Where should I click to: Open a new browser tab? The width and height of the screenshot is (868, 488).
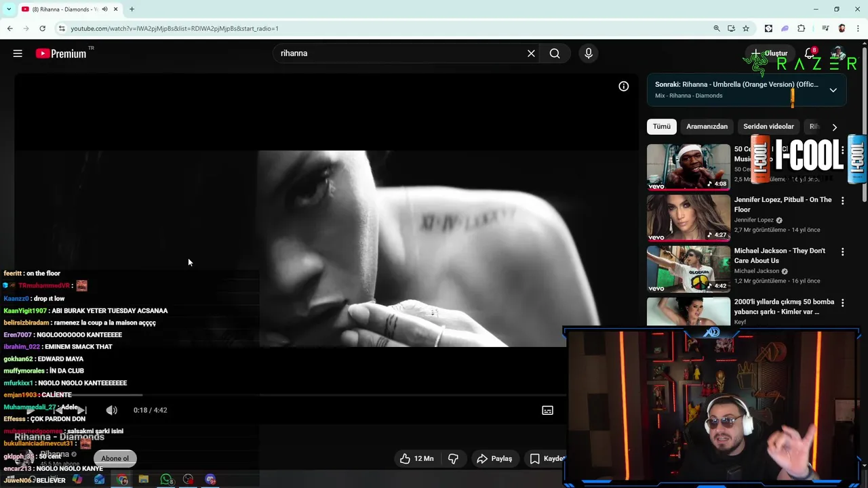pos(132,9)
